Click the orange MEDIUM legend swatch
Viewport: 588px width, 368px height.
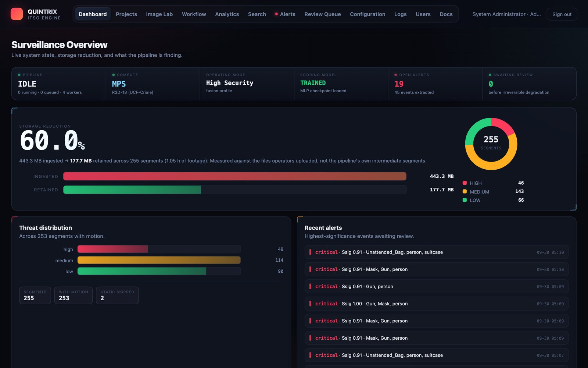coord(465,191)
